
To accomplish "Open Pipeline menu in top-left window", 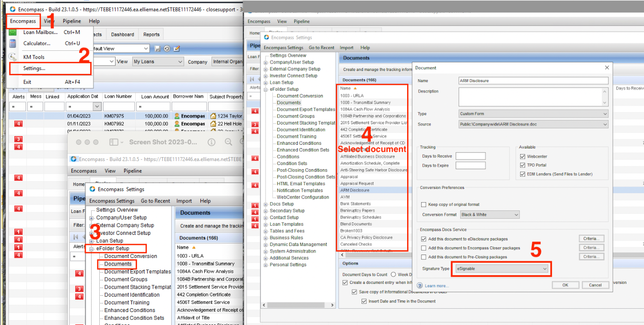I will [x=71, y=21].
